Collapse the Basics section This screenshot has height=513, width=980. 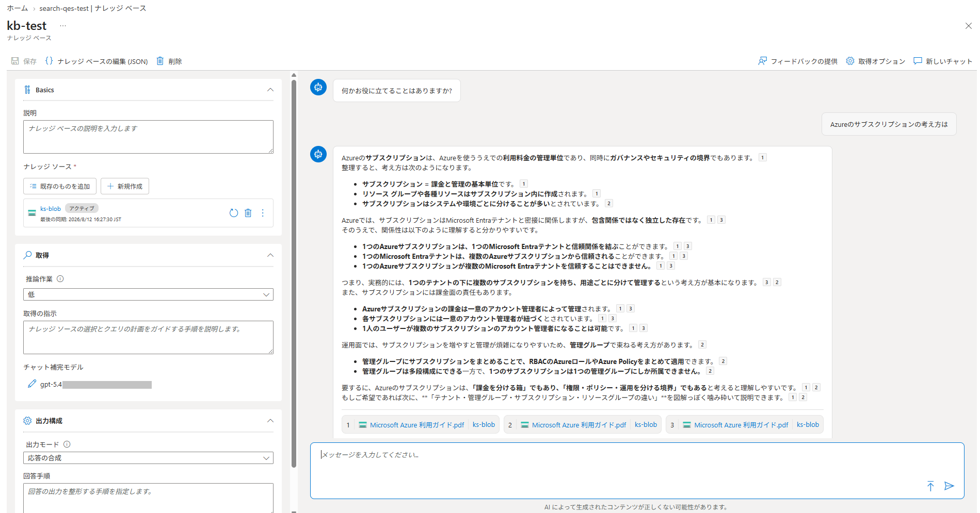[x=270, y=90]
